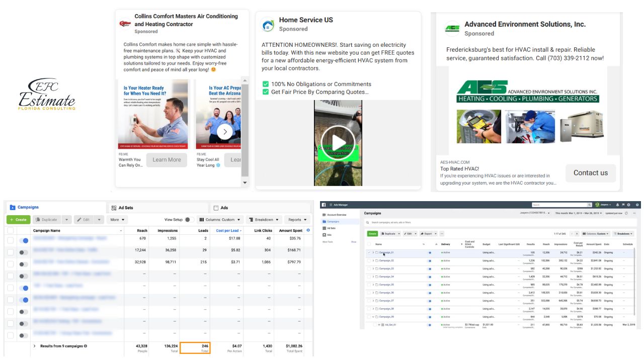Click the info icon next to Results from 9 campaigns
The height and width of the screenshot is (362, 644).
[x=86, y=346]
